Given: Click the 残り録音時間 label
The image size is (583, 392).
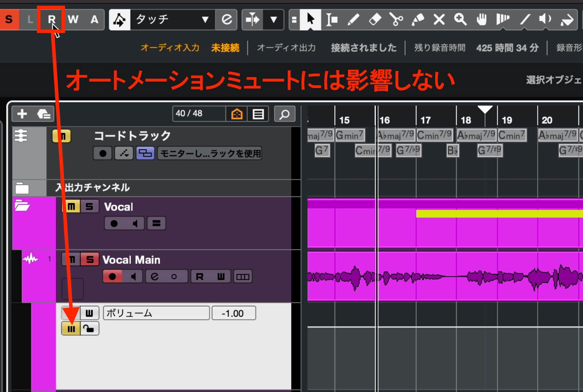Looking at the screenshot, I should click(x=440, y=48).
